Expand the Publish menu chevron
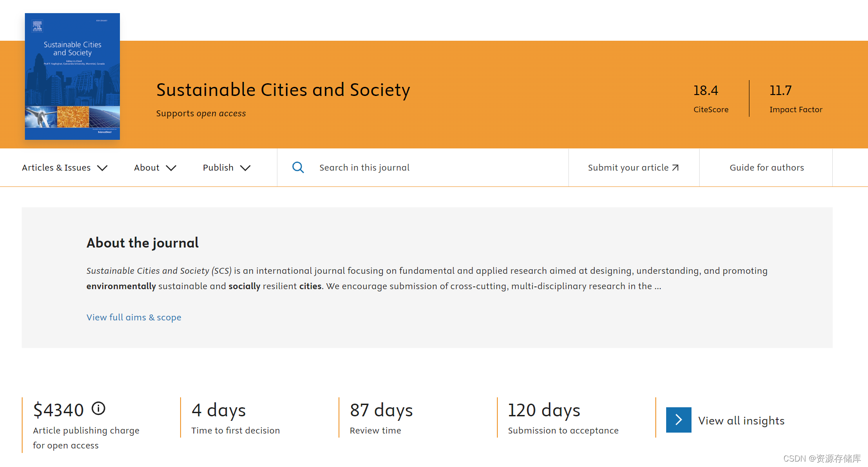Viewport: 868px width, 467px height. point(245,168)
